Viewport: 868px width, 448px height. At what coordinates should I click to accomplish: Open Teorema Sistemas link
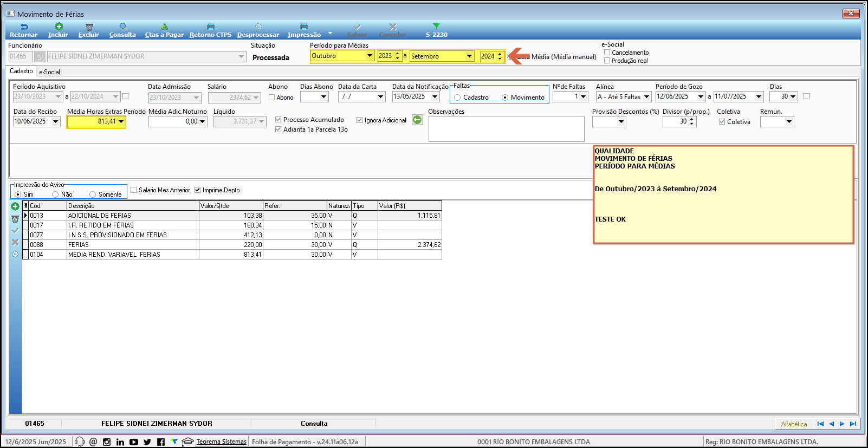[221, 441]
